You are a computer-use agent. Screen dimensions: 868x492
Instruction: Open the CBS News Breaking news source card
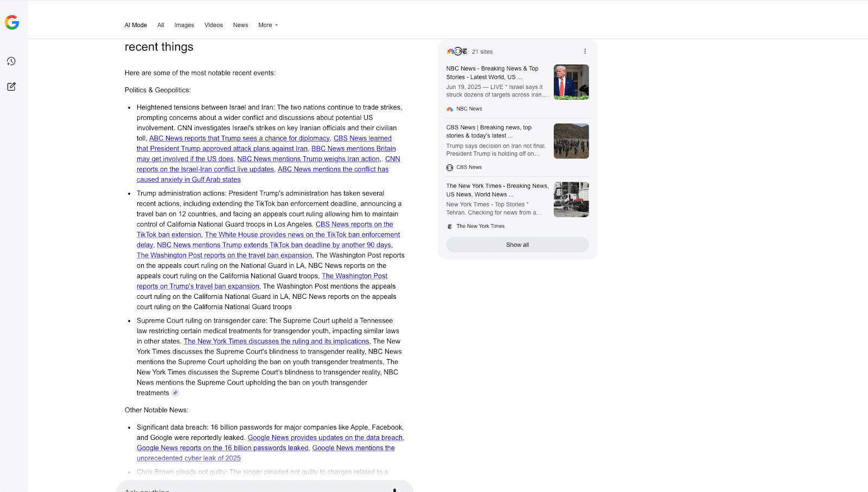518,147
